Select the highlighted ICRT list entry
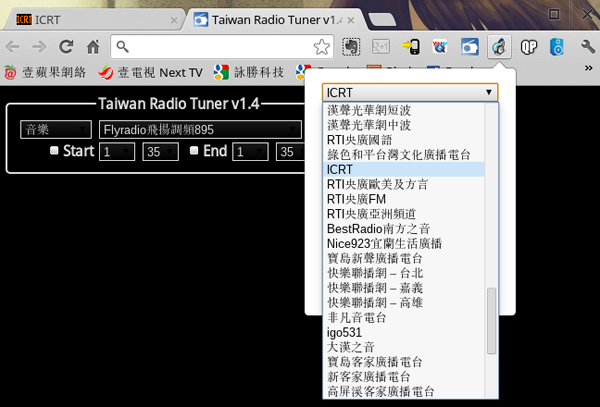The image size is (600, 407). click(404, 169)
